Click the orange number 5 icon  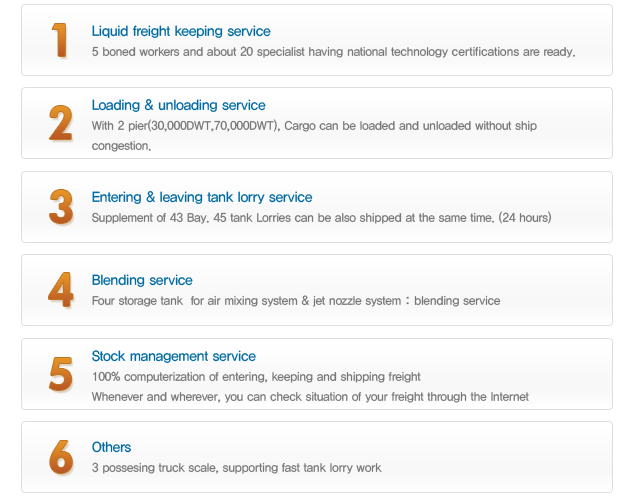[61, 374]
